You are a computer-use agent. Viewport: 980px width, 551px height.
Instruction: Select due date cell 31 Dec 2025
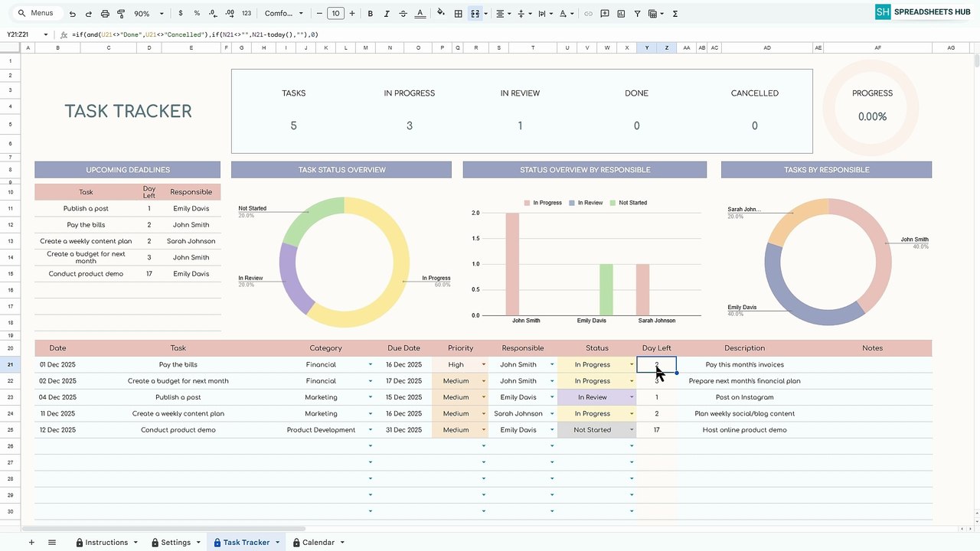point(403,430)
